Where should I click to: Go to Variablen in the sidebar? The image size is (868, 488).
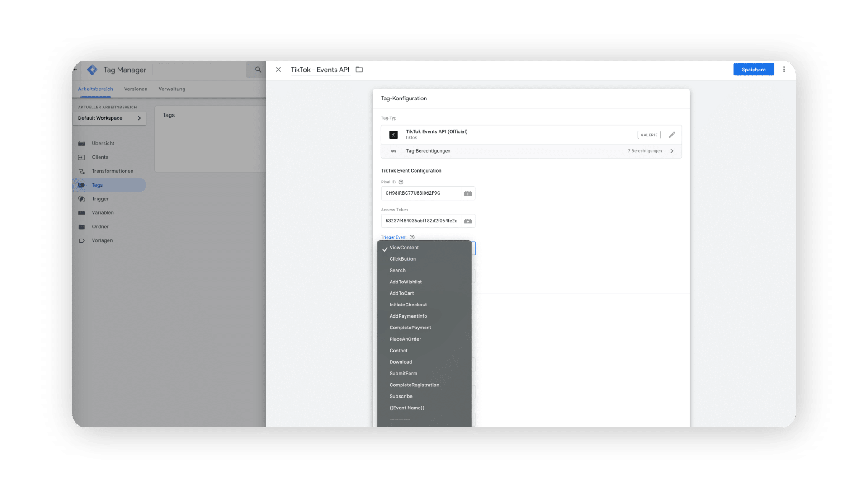click(x=103, y=213)
